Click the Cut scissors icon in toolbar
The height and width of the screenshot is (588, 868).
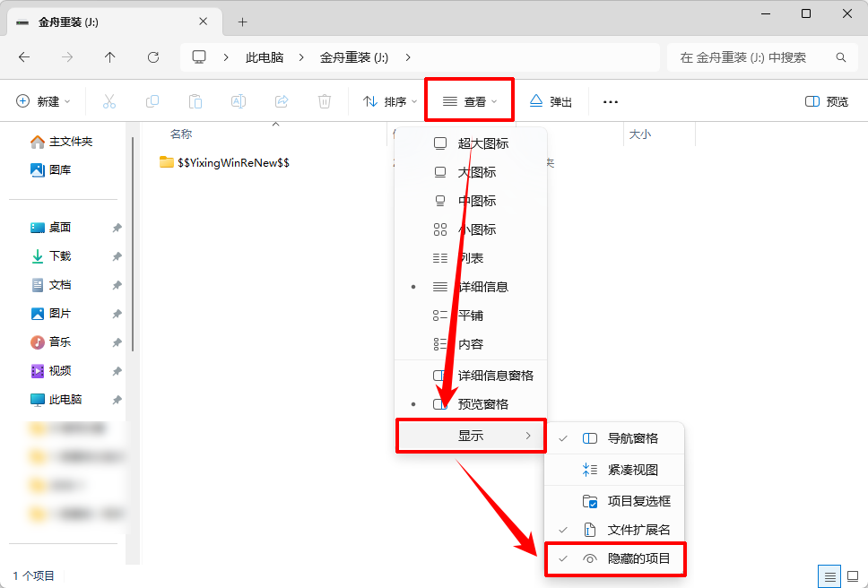(109, 101)
